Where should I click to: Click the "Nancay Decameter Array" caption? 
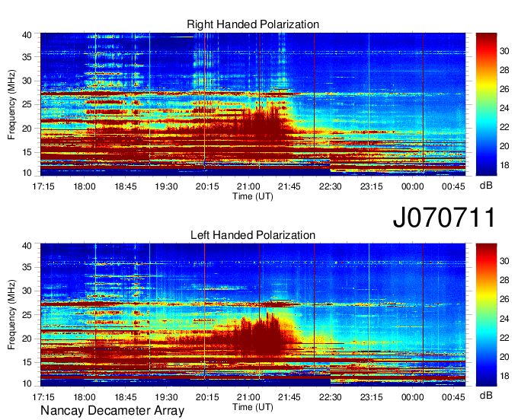112,410
